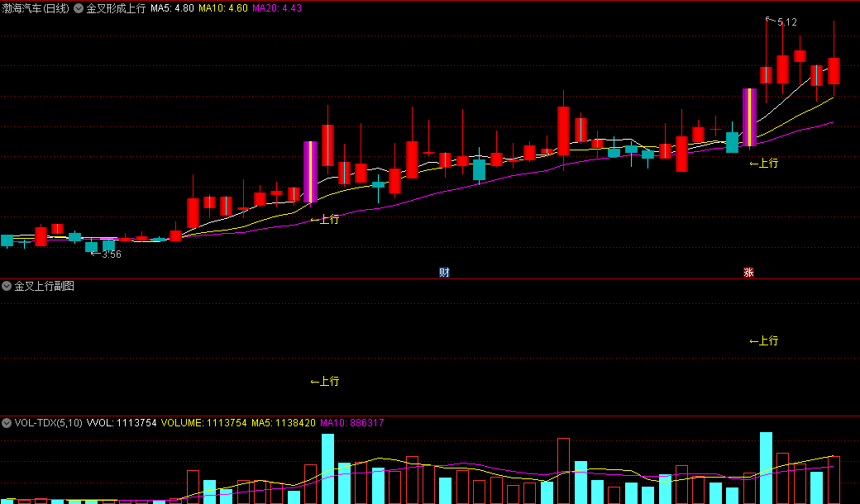Select the 渤海汽车(日线) stock title
The height and width of the screenshot is (504, 860).
pos(36,8)
